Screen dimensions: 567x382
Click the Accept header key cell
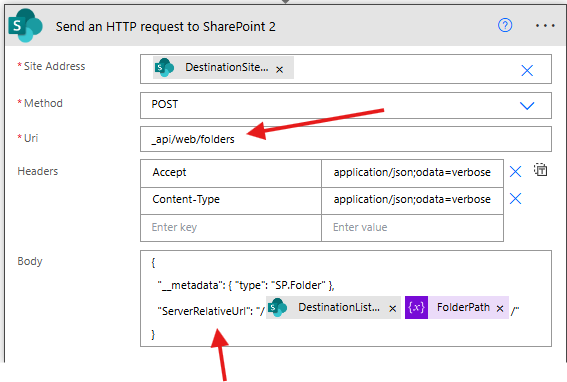pos(231,173)
